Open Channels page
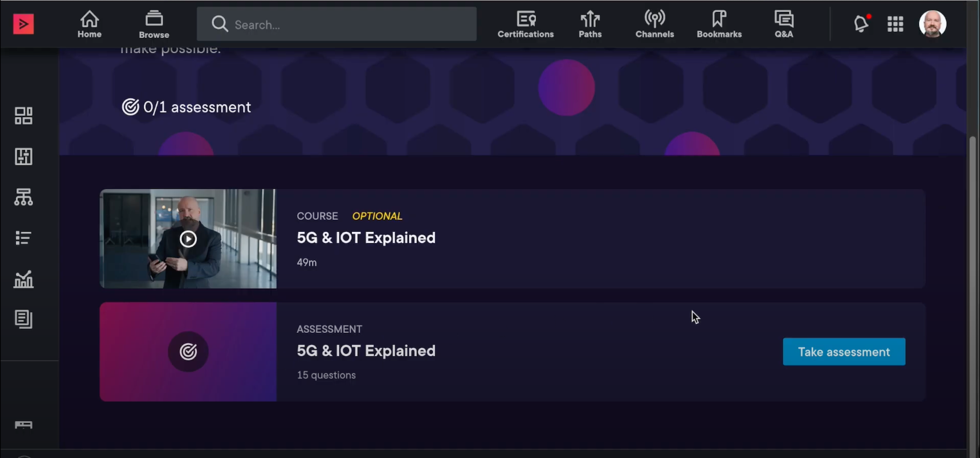 (x=654, y=24)
